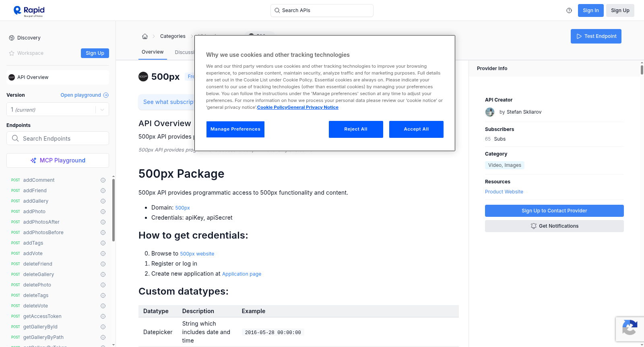644x347 pixels.
Task: Click the info icon next to addComment
Action: [x=103, y=180]
